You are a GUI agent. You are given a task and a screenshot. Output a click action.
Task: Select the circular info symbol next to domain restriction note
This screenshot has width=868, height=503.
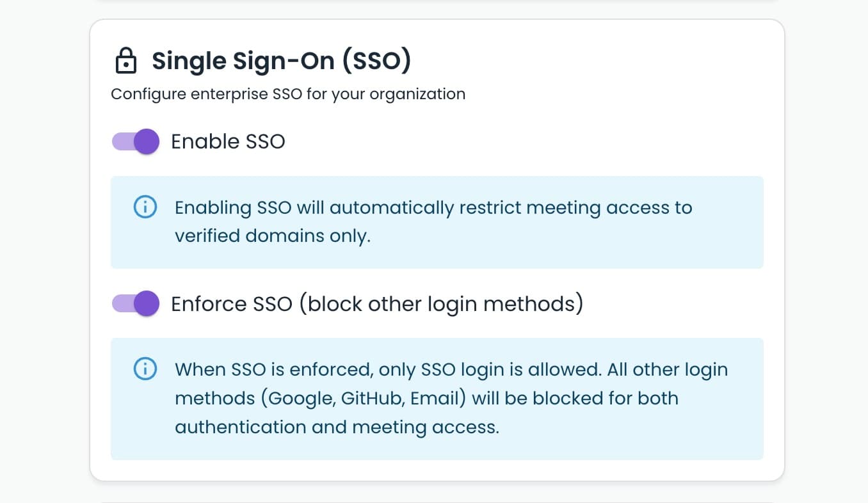145,207
